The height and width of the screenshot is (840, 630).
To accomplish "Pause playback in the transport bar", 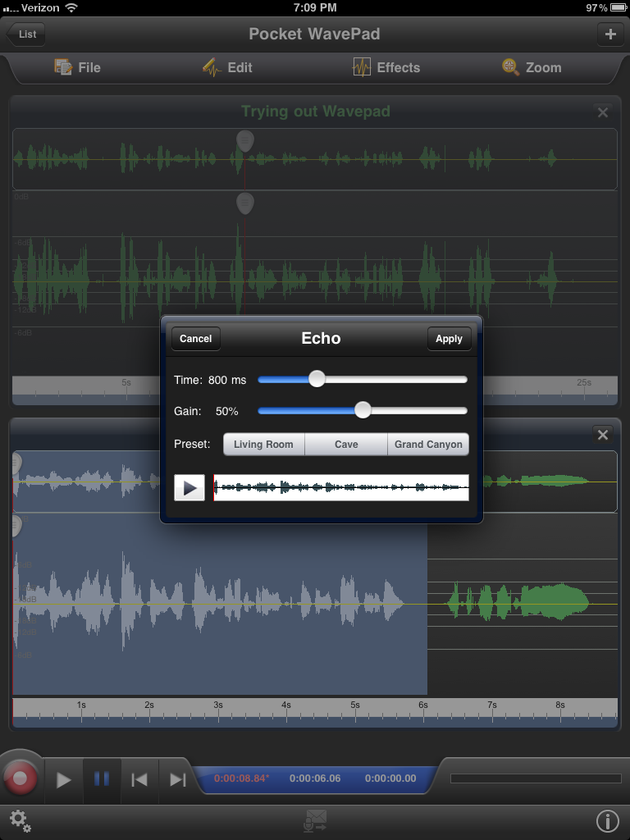I will pos(102,779).
